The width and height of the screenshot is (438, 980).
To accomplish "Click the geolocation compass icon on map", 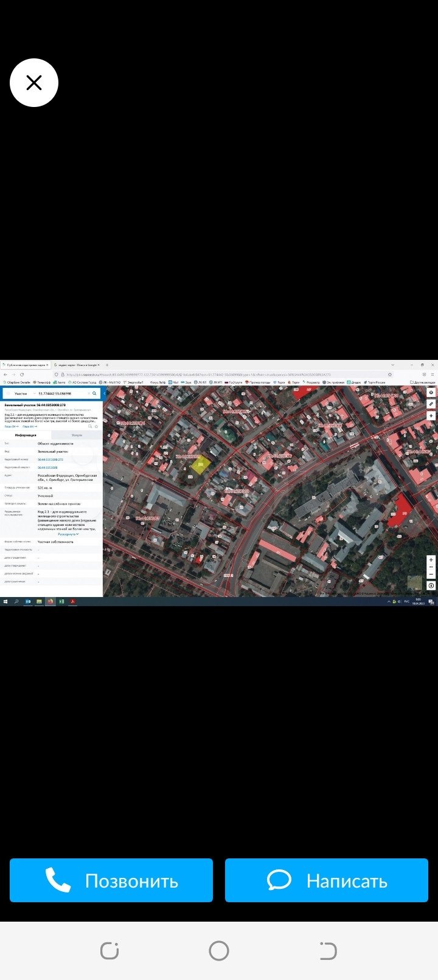I will coord(431,416).
